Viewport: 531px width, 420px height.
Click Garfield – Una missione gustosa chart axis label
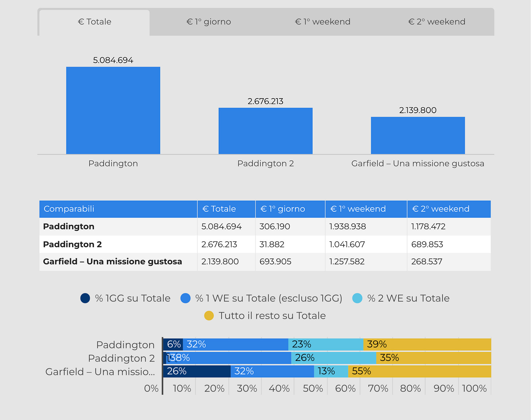point(418,163)
